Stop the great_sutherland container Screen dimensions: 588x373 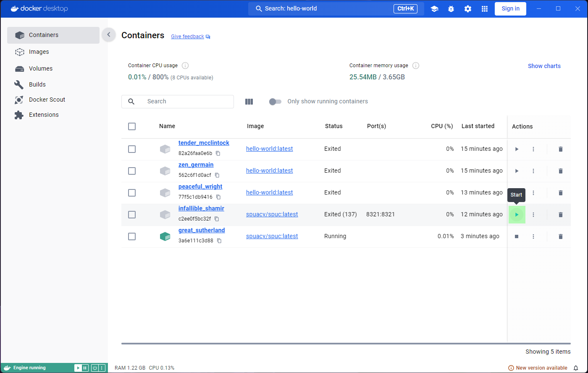517,236
